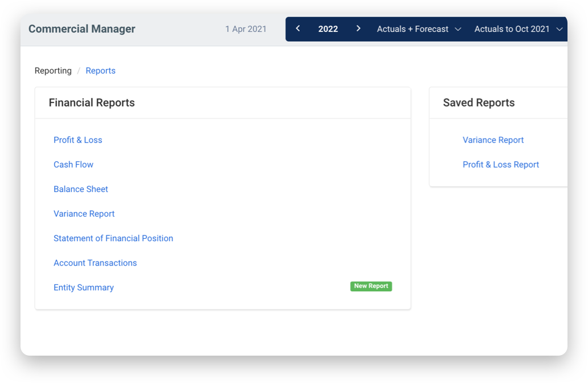This screenshot has width=588, height=383.
Task: Open the Statement of Financial Position
Action: point(113,238)
